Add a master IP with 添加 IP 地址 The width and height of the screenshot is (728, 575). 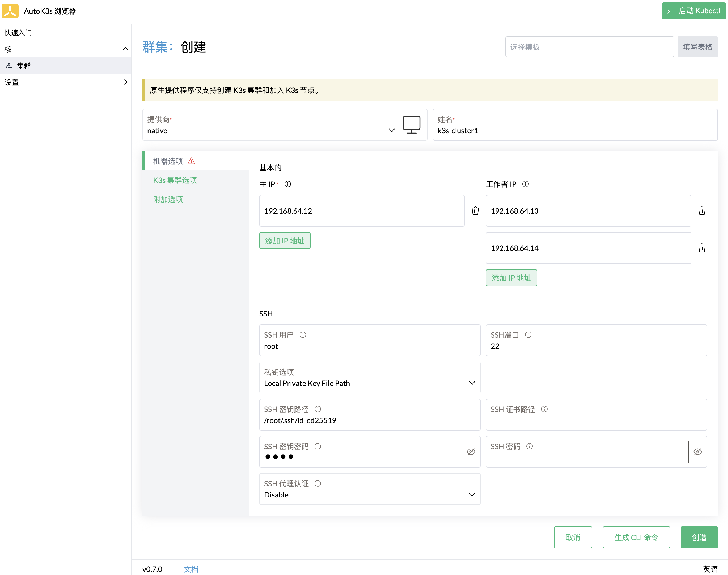point(285,241)
